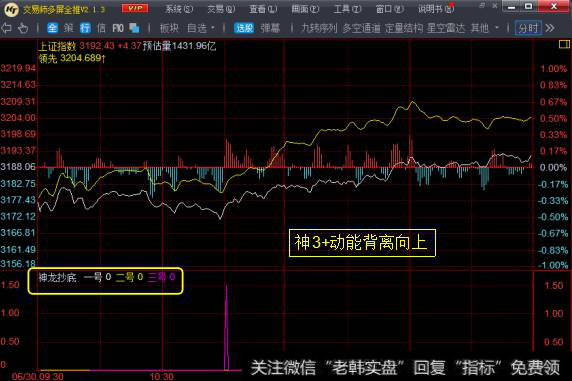Image resolution: width=572 pixels, height=381 pixels.
Task: Select the 策 toolbar button
Action: 68,28
